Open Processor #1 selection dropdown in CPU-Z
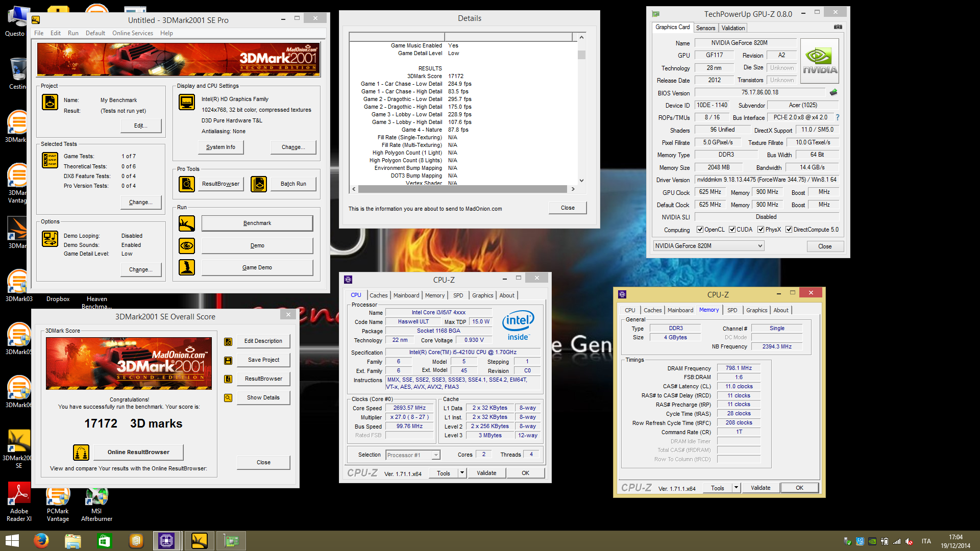 click(413, 455)
